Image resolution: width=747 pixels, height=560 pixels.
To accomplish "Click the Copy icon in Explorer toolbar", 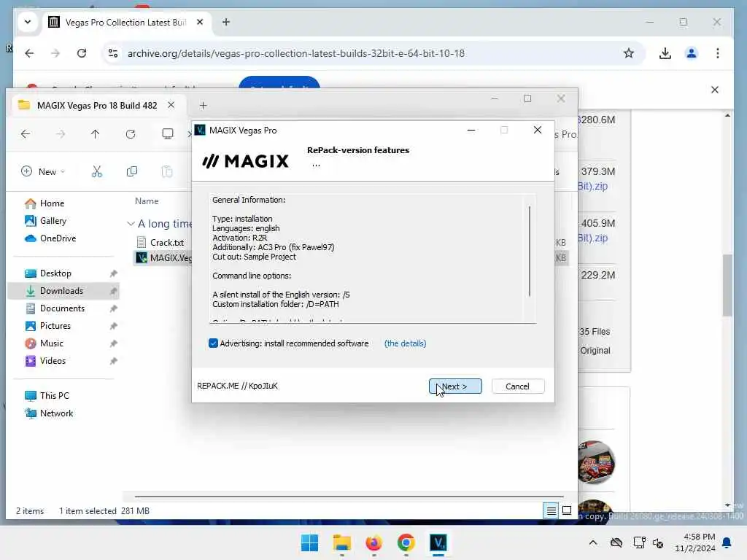I will click(132, 171).
